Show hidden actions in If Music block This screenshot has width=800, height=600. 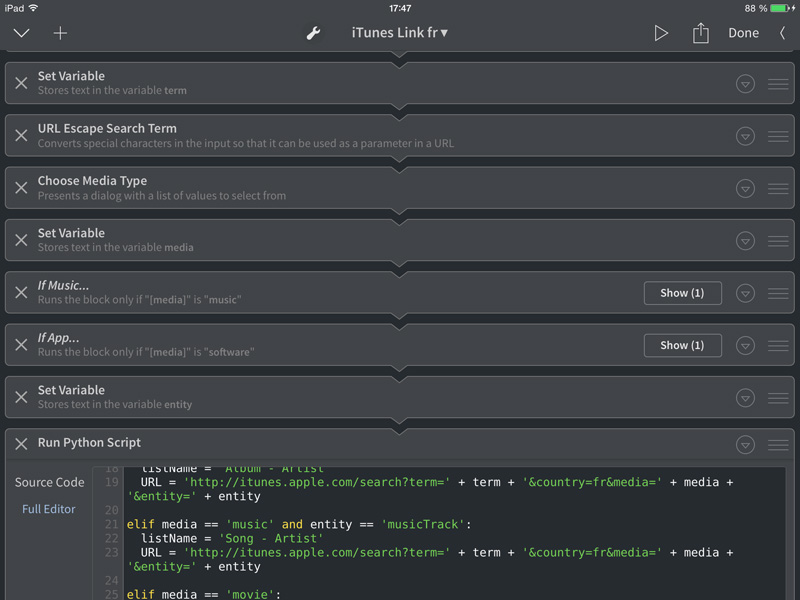coord(682,293)
